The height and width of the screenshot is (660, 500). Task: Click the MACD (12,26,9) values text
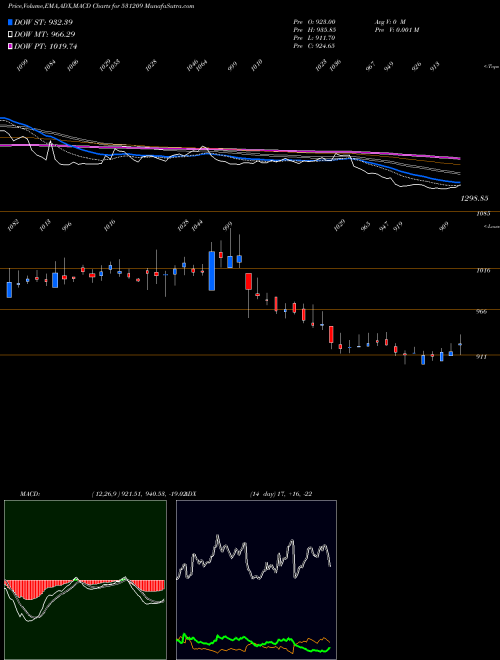[x=139, y=494]
